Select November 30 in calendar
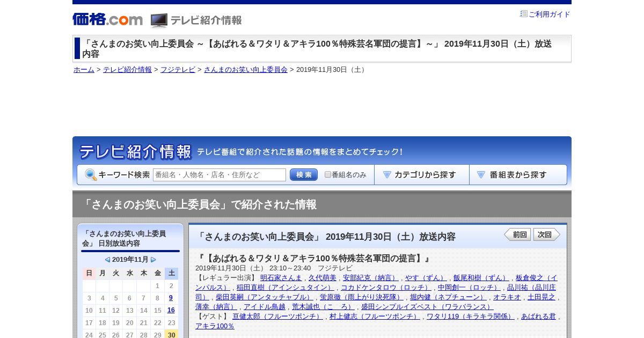 click(x=171, y=335)
